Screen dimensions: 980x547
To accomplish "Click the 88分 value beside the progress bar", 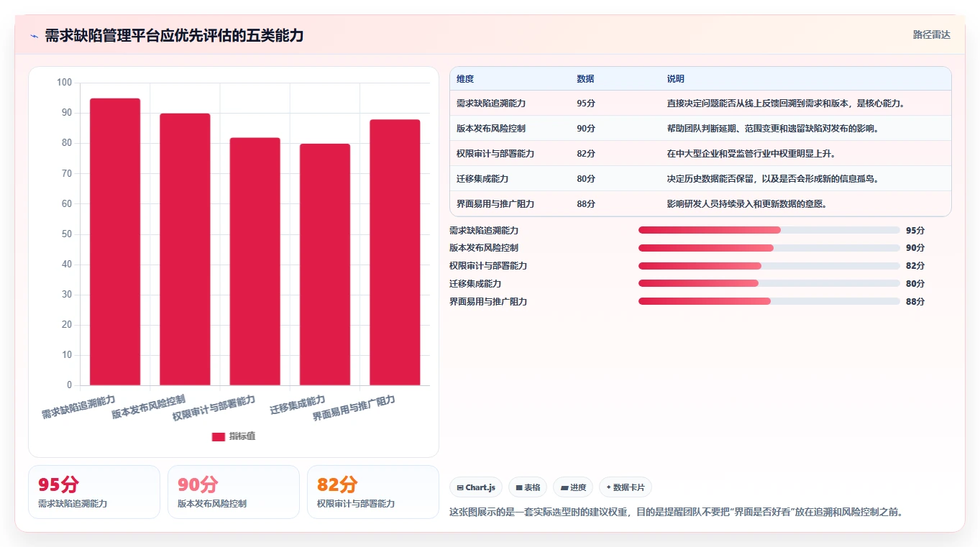I will point(915,302).
